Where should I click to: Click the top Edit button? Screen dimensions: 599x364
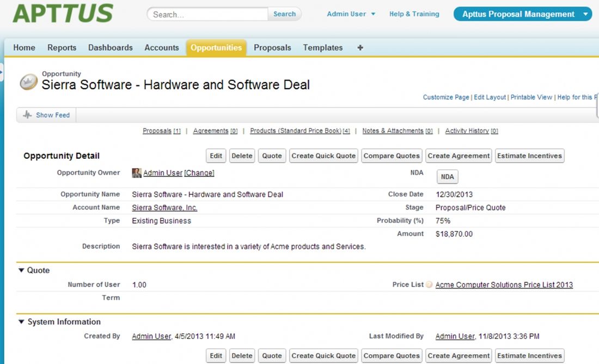pos(216,156)
